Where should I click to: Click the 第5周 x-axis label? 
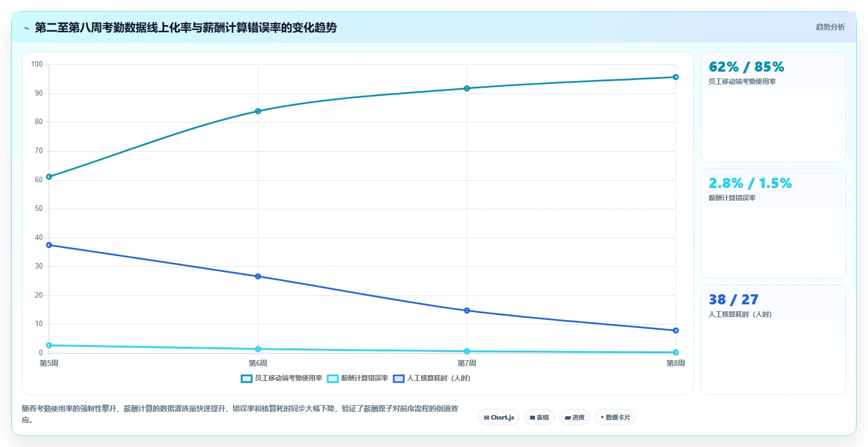click(x=49, y=364)
